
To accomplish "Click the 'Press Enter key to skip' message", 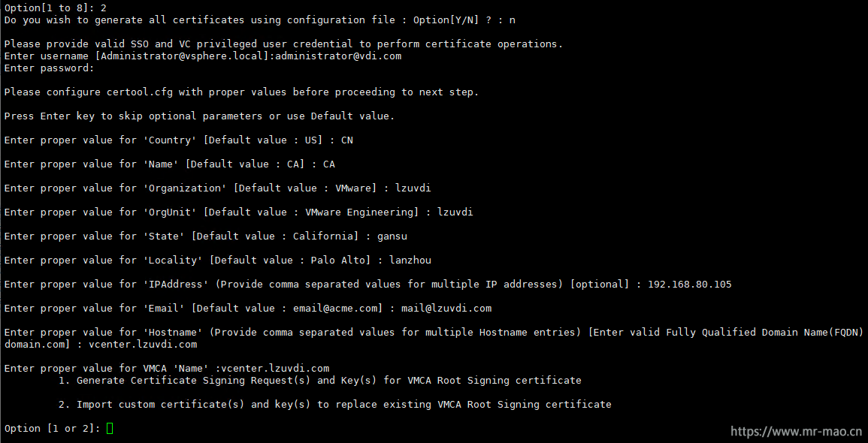I will point(199,116).
